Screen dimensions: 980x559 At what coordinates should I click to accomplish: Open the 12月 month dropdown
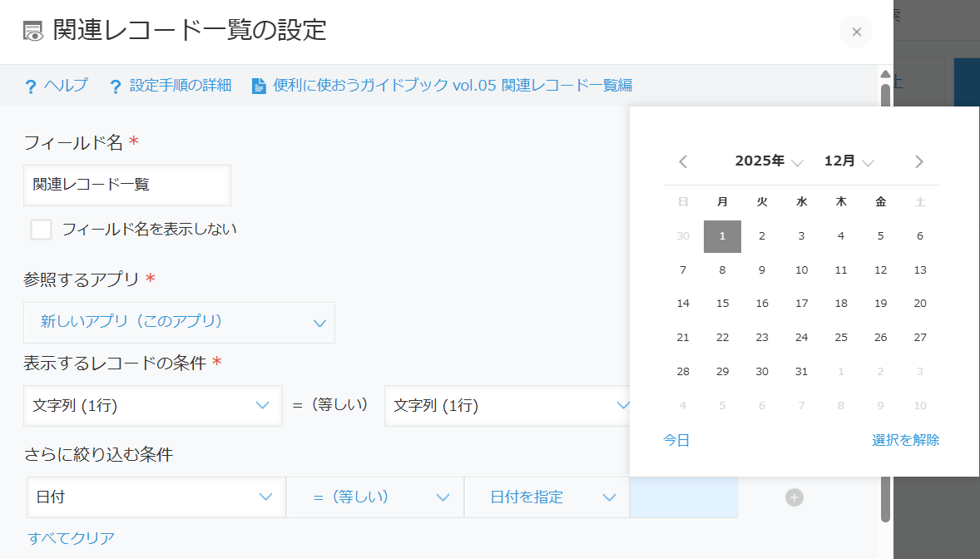coord(849,161)
